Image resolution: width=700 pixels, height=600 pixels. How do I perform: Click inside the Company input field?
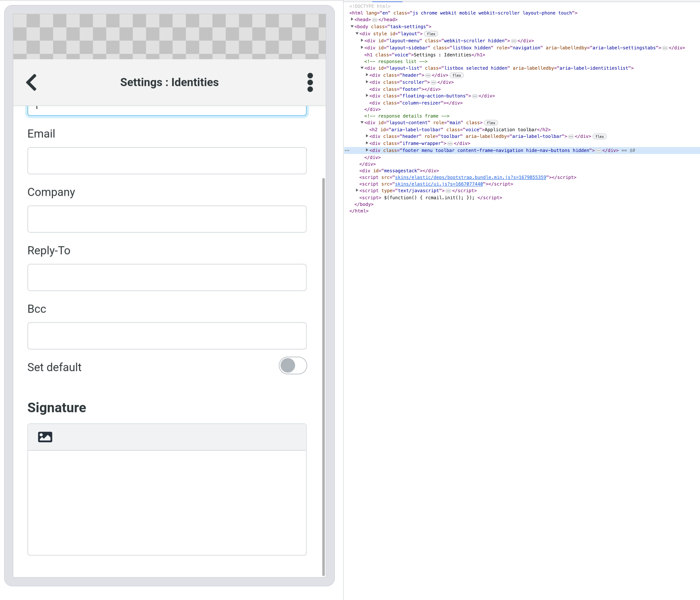pos(167,219)
